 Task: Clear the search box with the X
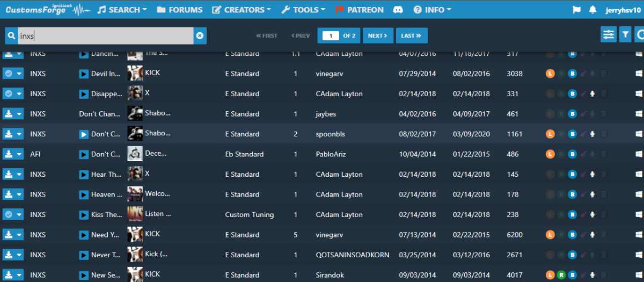coord(200,35)
